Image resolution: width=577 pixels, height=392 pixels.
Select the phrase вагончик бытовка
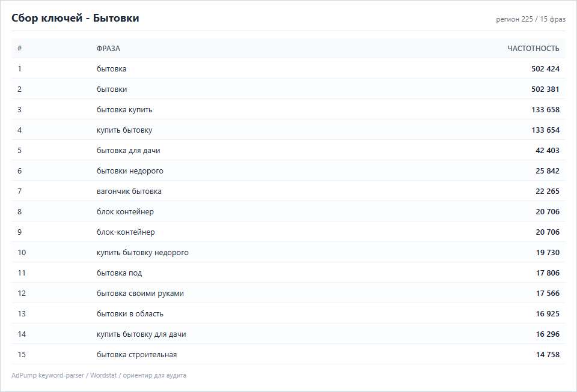pyautogui.click(x=129, y=191)
